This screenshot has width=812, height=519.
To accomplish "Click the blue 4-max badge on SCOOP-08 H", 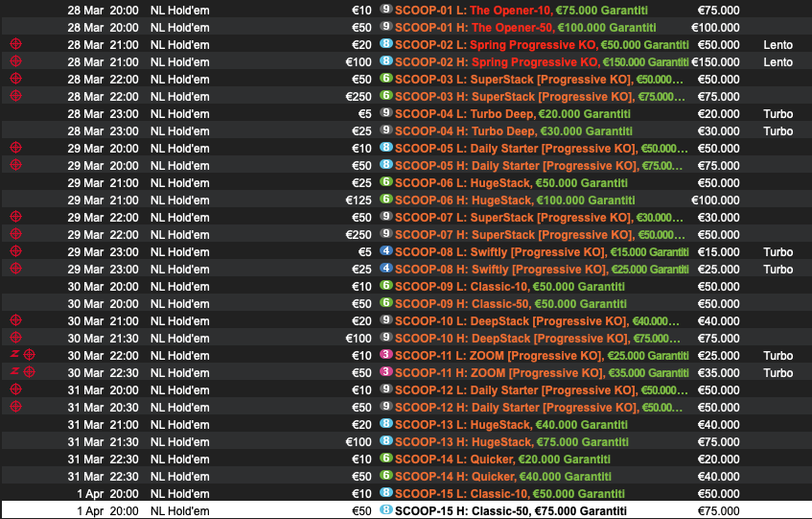I will point(385,268).
